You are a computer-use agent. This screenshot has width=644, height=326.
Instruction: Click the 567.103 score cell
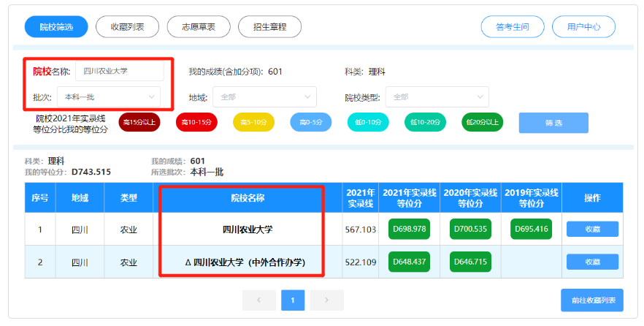361,230
